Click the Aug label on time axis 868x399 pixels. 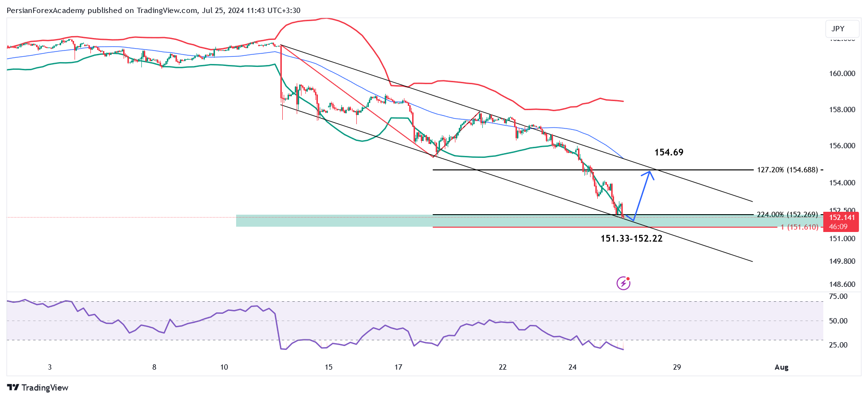point(781,367)
